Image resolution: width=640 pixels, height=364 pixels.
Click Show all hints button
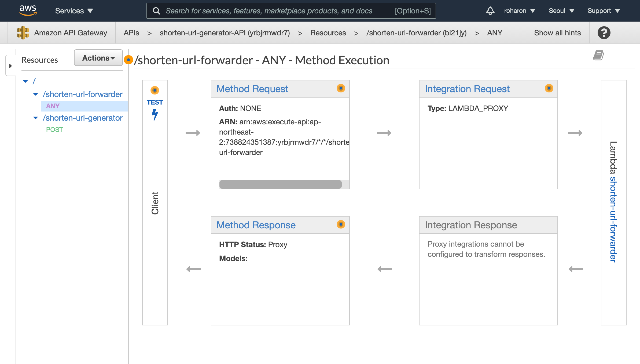point(557,33)
